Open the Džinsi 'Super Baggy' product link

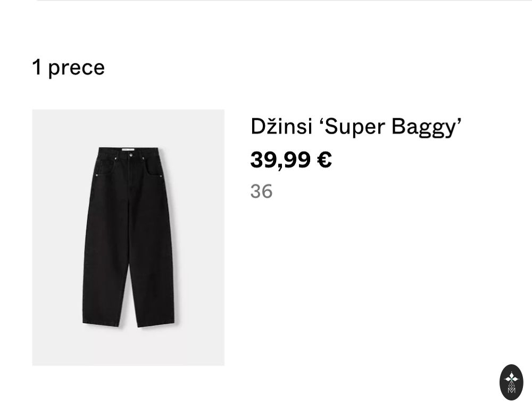(356, 127)
